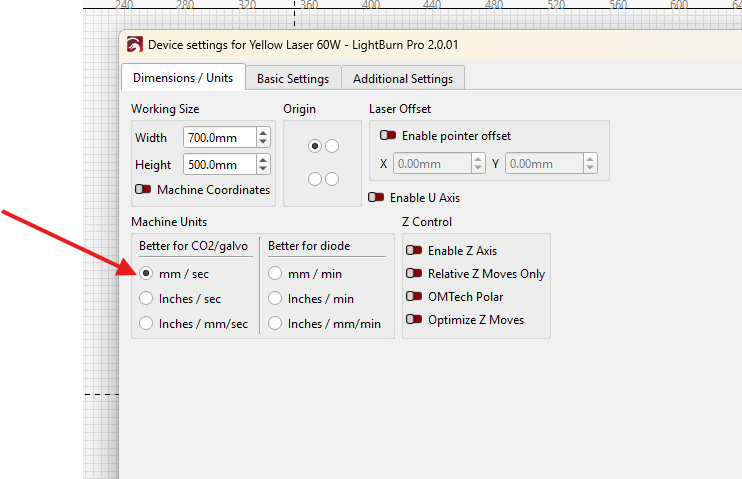Image resolution: width=742 pixels, height=479 pixels.
Task: Click the 'Better for CO2/galvo' heading
Action: click(194, 246)
